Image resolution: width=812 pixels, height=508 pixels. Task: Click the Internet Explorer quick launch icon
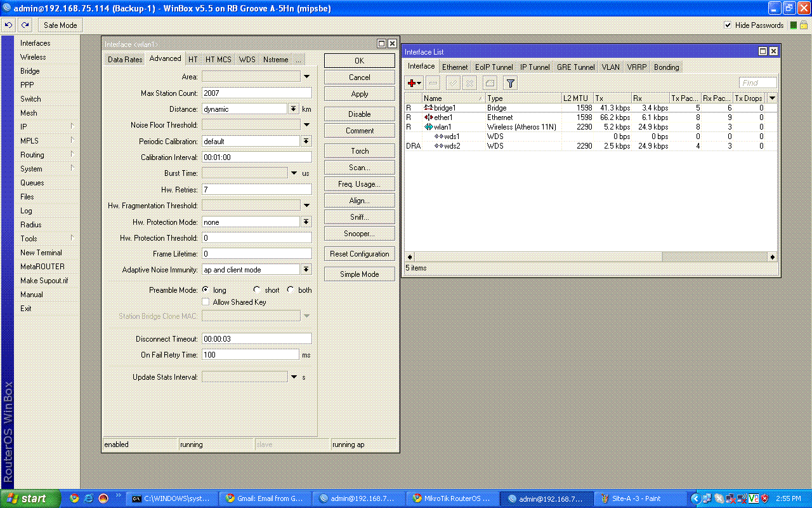click(89, 498)
